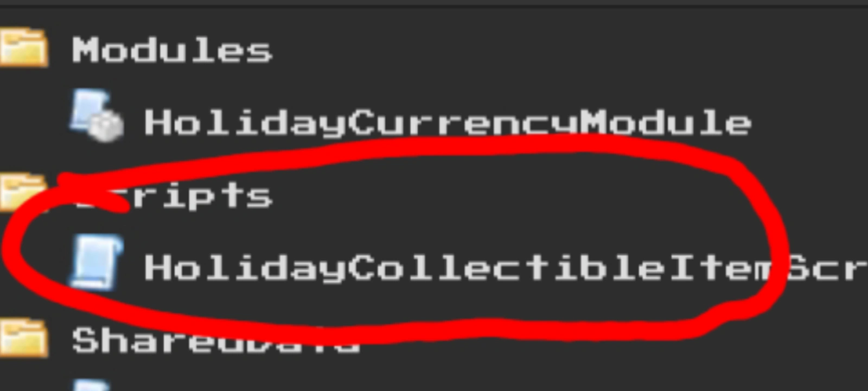Viewport: 868px width, 391px height.
Task: Select the Modules folder label
Action: [172, 50]
